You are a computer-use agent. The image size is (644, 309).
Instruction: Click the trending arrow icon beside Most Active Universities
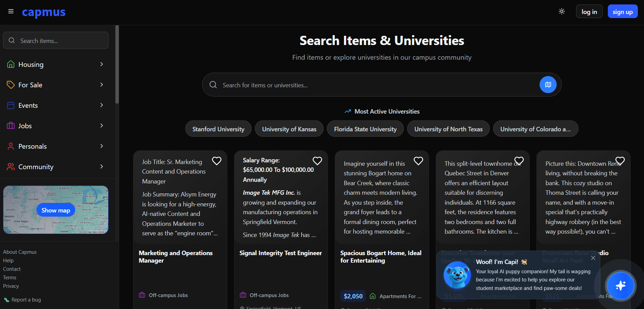pos(348,111)
